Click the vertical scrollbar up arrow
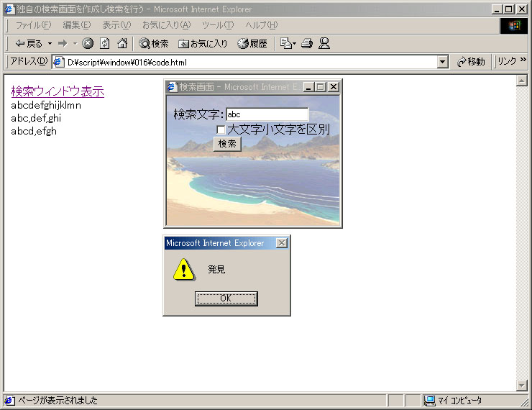 (x=521, y=81)
